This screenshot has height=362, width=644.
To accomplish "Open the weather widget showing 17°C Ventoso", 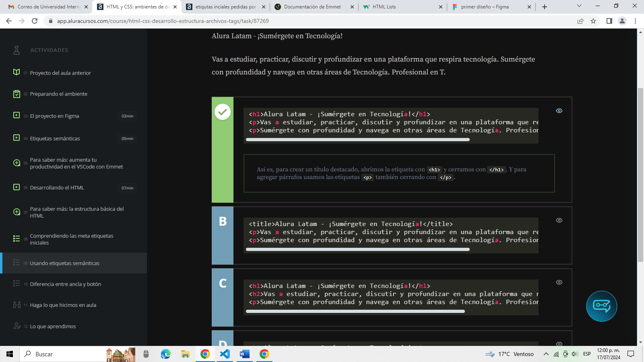I will [509, 354].
